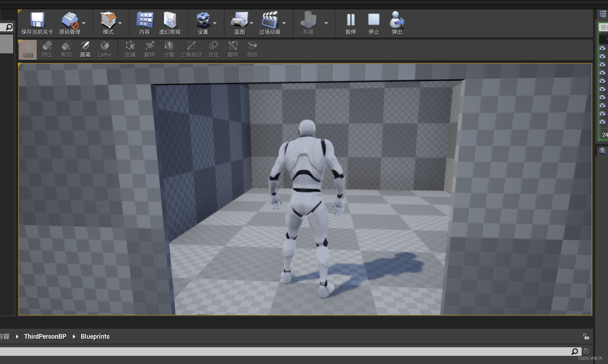Stop play session with 停止
608x364 pixels.
click(374, 23)
